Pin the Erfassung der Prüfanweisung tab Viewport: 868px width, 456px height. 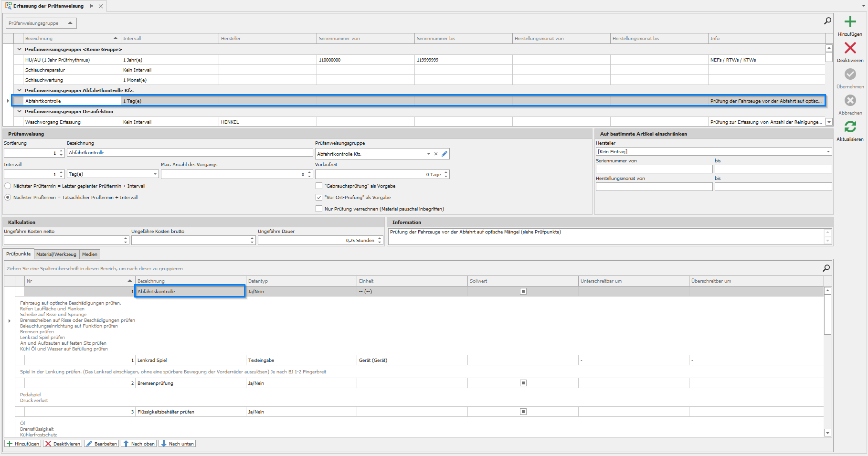pos(91,6)
